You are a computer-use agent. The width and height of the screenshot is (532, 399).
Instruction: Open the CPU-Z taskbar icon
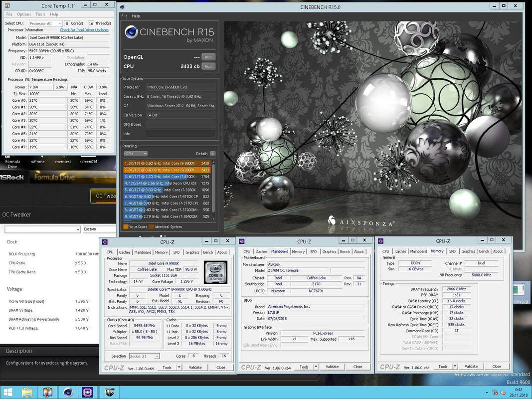(88, 392)
